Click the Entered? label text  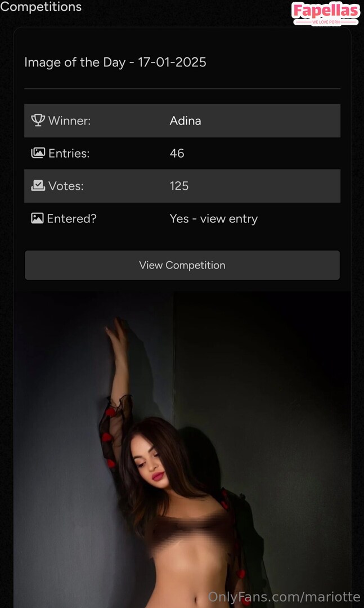(x=71, y=218)
